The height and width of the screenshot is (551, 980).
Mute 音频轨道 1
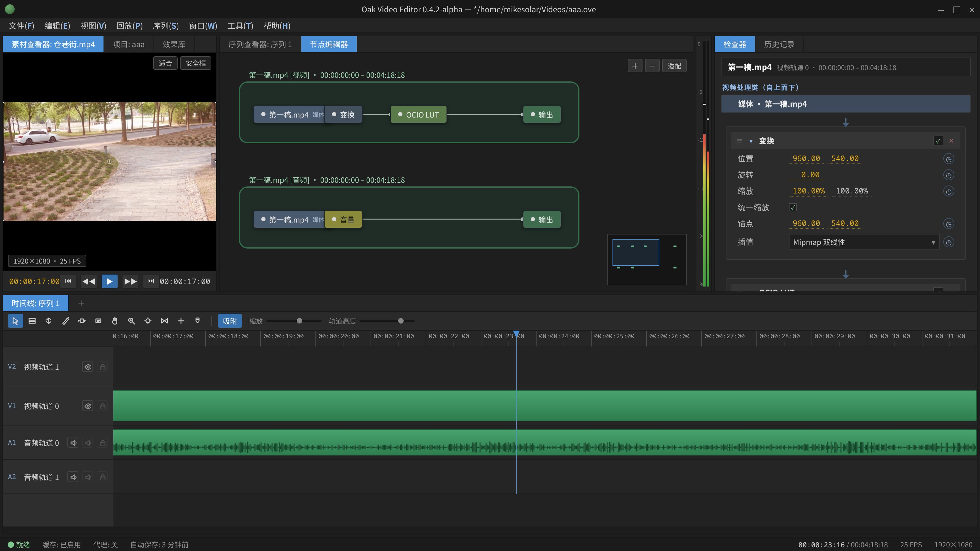73,477
